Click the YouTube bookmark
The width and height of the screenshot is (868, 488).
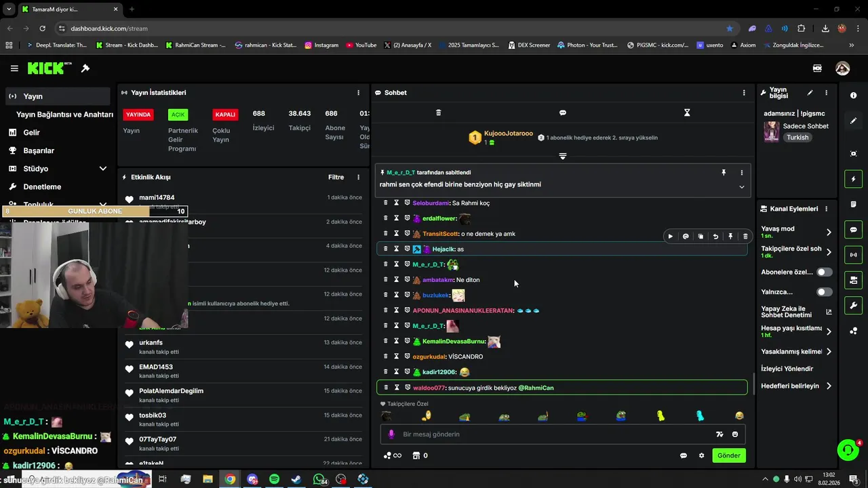[x=361, y=45]
